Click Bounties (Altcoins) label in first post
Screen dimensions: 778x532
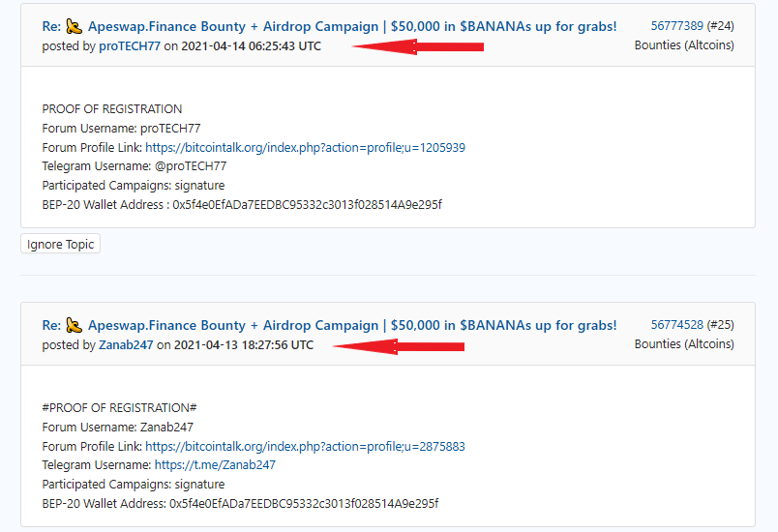(x=684, y=45)
